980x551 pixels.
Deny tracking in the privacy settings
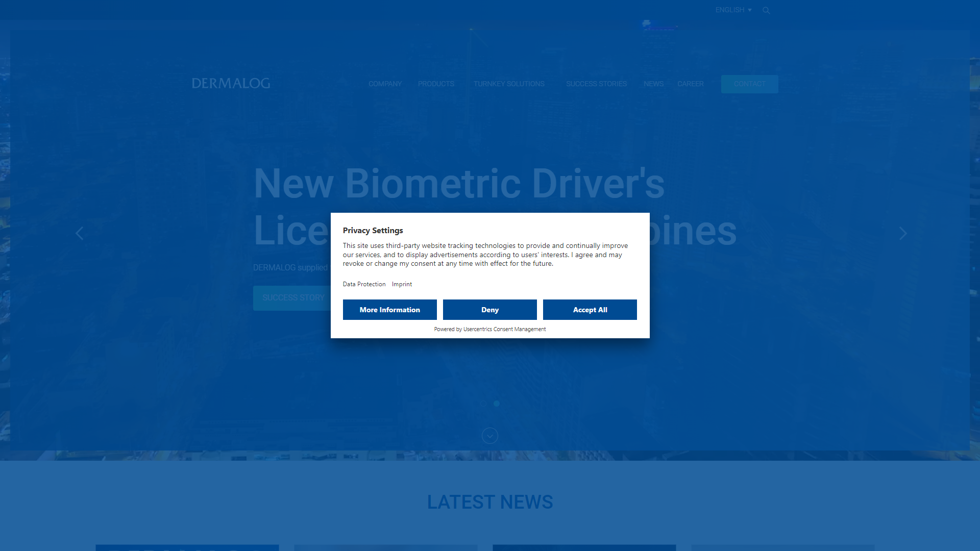point(489,310)
